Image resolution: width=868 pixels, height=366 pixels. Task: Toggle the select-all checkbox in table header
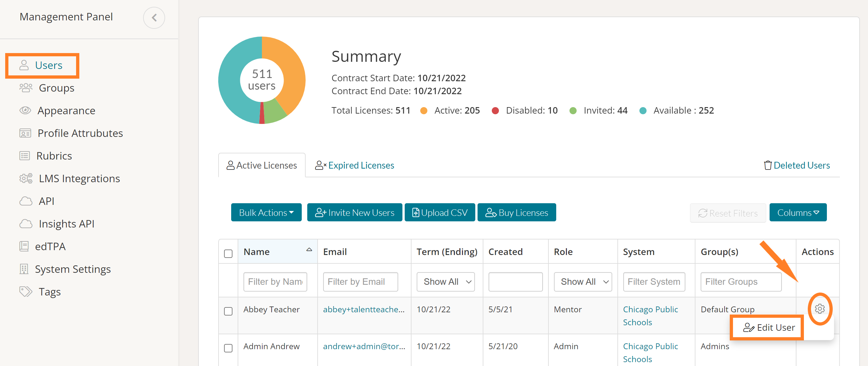click(228, 253)
